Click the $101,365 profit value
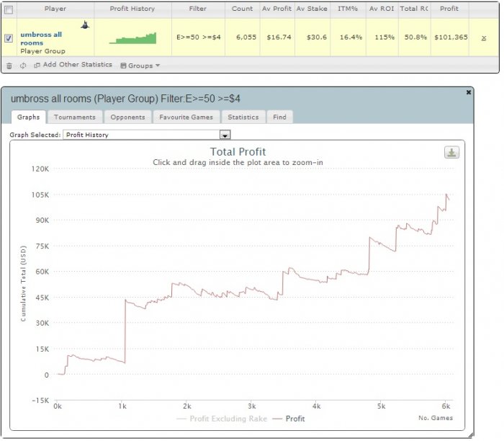 pyautogui.click(x=451, y=37)
